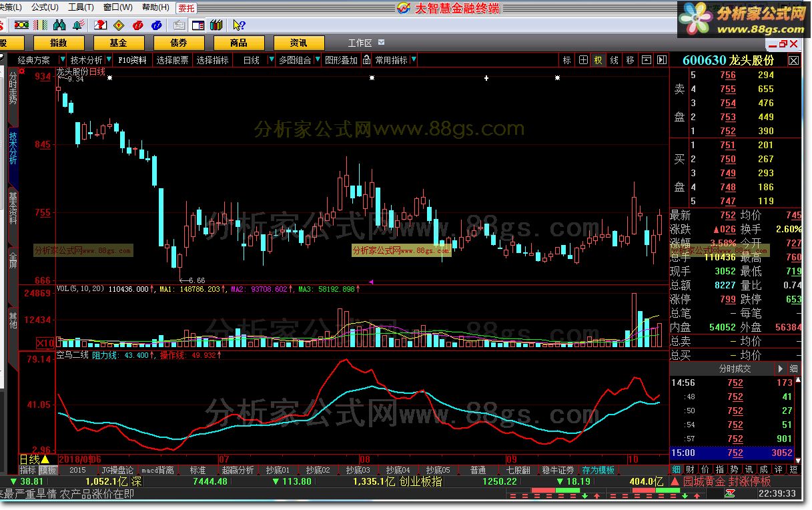Select the 债券 yellow tab button
812x510 pixels.
(x=178, y=43)
